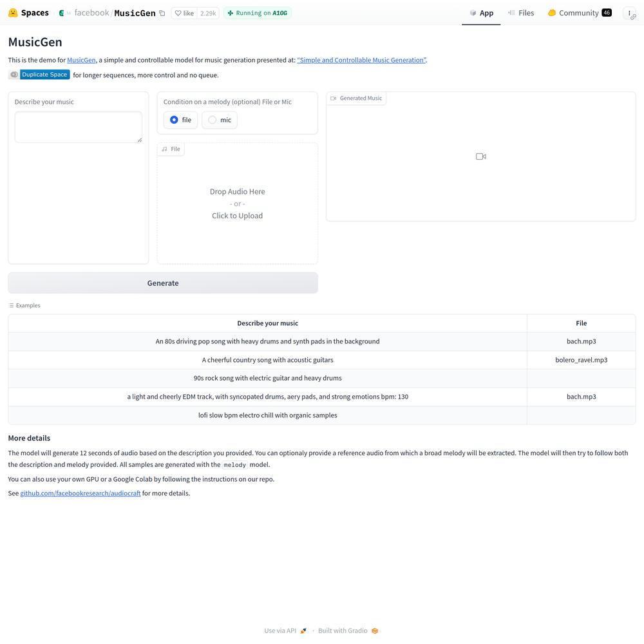Screen dimensions: 644x644
Task: Switch to the App tab
Action: pos(481,13)
